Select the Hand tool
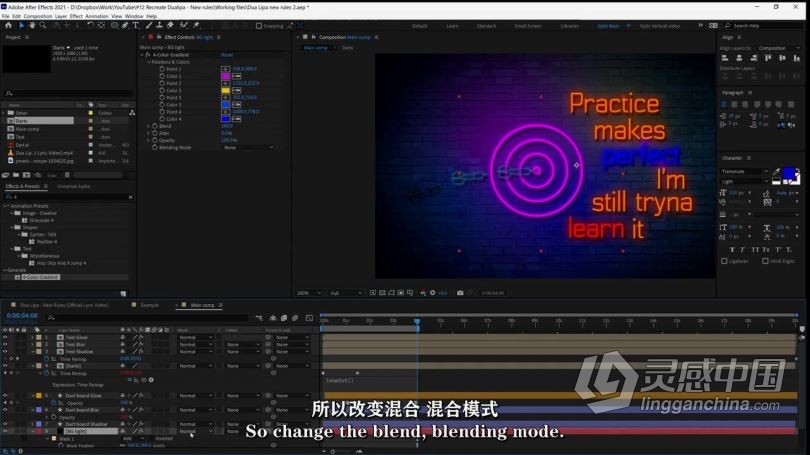Image resolution: width=810 pixels, height=455 pixels. point(32,25)
